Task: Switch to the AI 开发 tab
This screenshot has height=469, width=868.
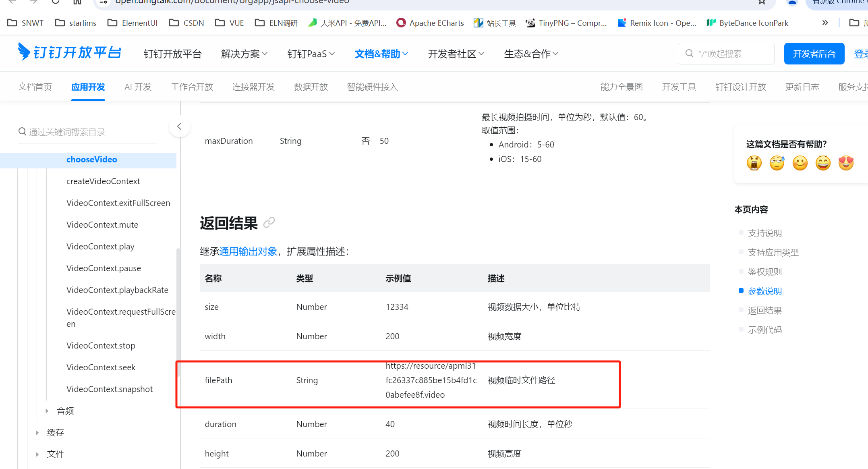Action: coord(138,87)
